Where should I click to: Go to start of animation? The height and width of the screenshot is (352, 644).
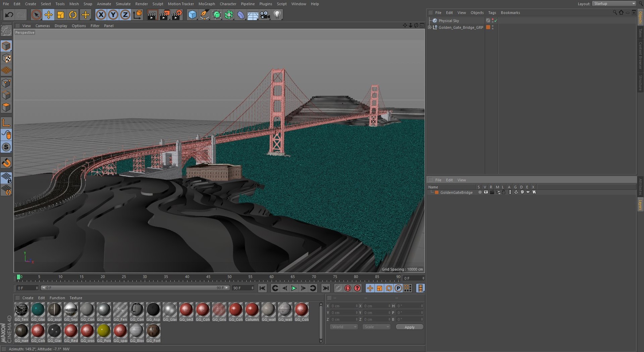[262, 288]
